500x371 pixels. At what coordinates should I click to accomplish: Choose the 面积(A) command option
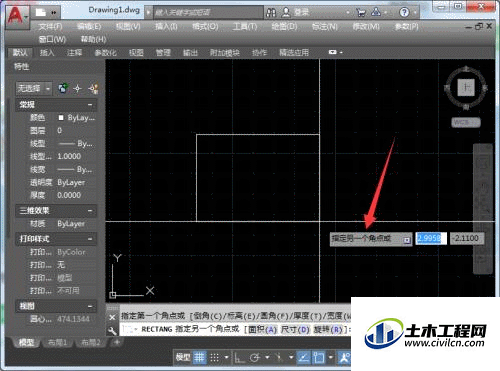click(263, 330)
